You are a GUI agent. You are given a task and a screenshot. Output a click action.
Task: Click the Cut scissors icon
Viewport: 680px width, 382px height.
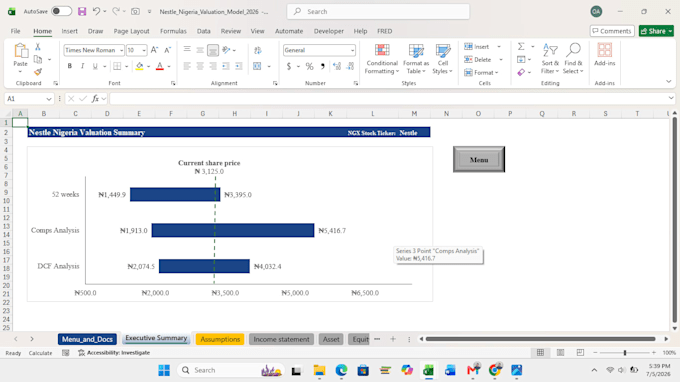[x=38, y=46]
